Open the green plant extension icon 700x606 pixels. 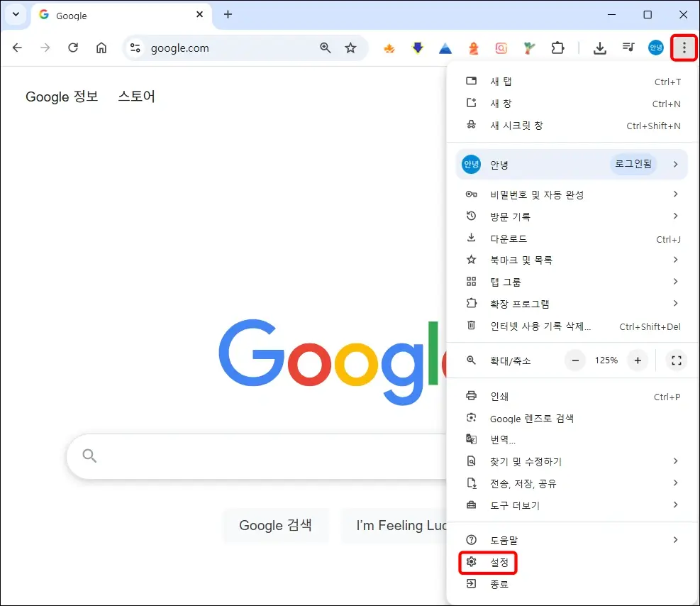pyautogui.click(x=529, y=48)
